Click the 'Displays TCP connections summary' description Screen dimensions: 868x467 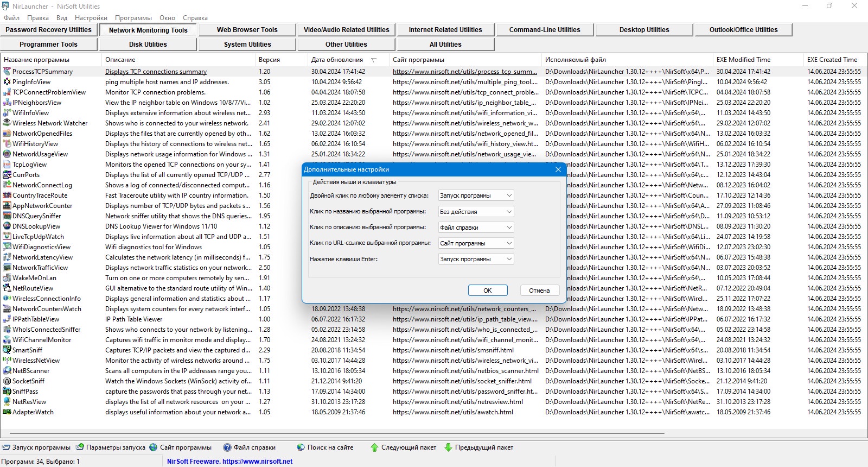(x=156, y=72)
